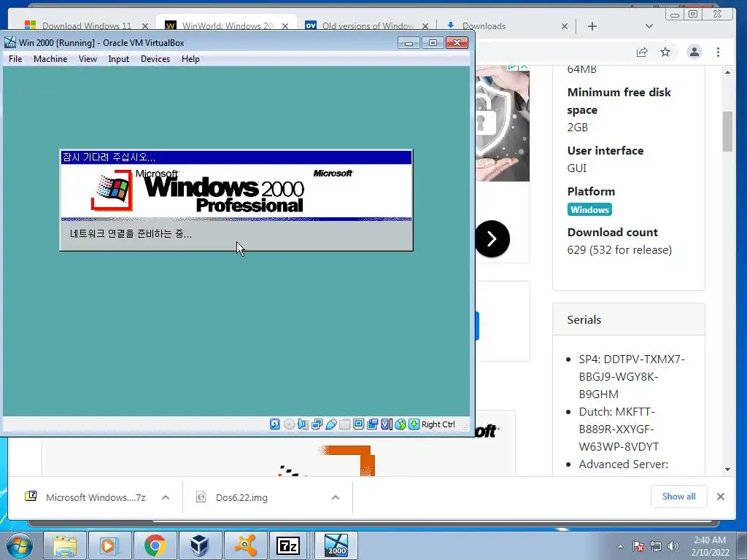Close the Chrome downloads bar

click(x=721, y=497)
